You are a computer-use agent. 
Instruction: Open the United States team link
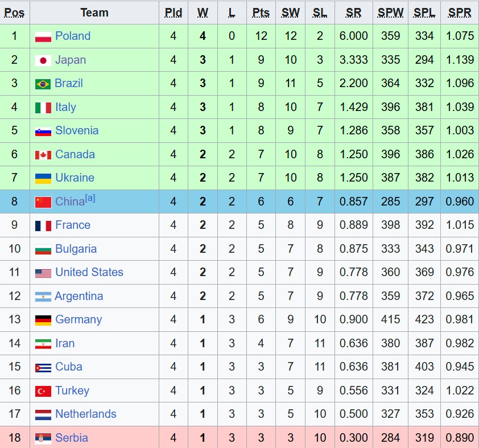89,272
